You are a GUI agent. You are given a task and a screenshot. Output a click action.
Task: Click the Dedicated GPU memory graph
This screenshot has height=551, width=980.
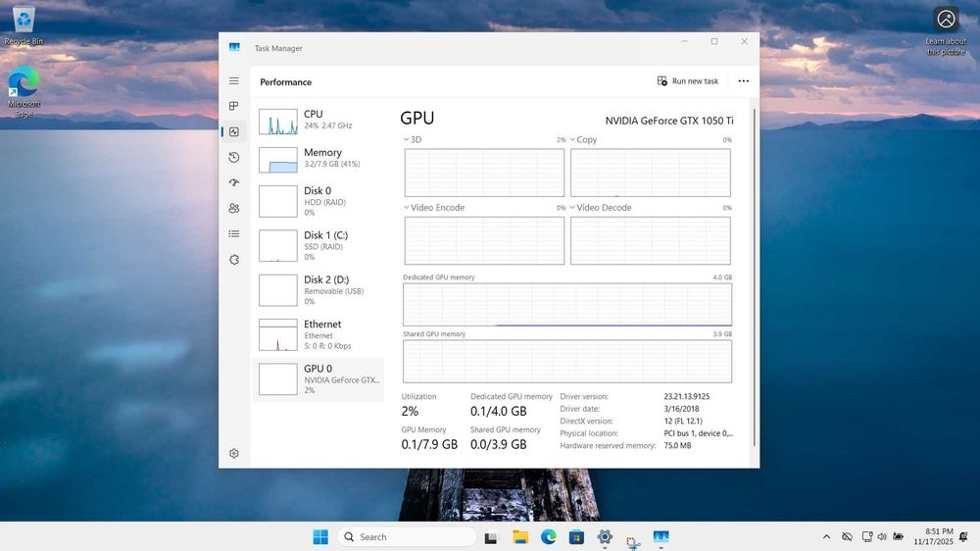tap(567, 305)
